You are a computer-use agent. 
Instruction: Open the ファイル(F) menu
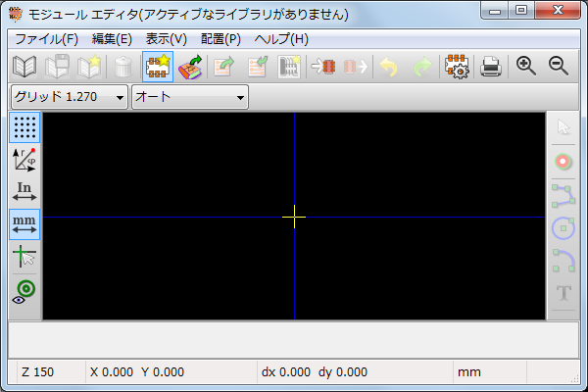coord(46,39)
